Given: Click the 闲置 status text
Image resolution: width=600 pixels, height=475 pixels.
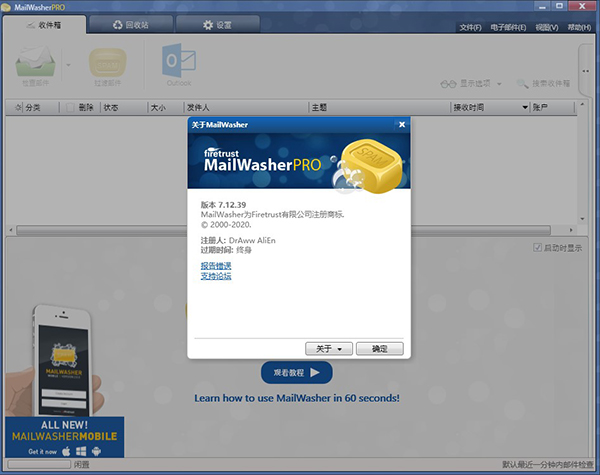Looking at the screenshot, I should 82,465.
